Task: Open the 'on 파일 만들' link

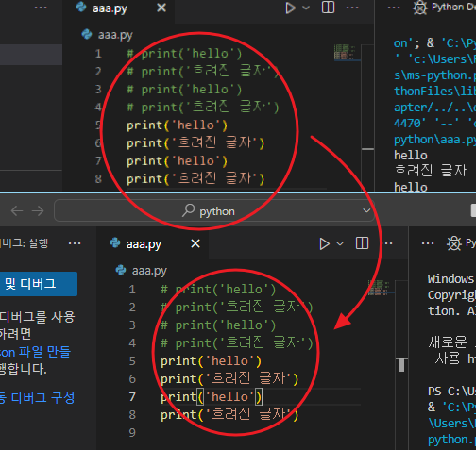Action: (35, 352)
